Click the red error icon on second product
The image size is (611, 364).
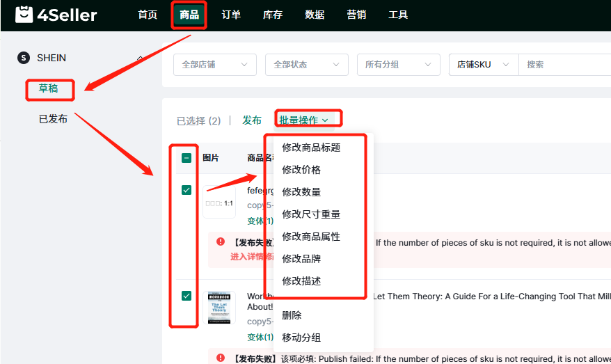(221, 358)
